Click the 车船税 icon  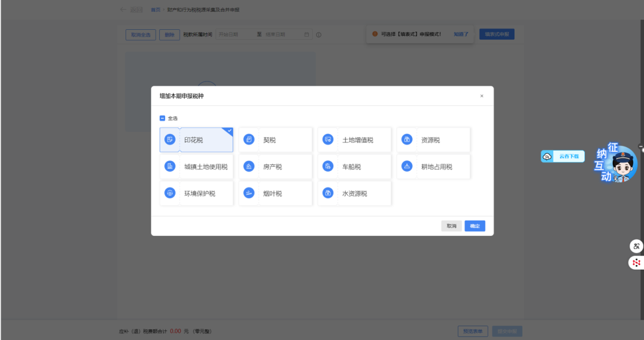[x=327, y=166]
